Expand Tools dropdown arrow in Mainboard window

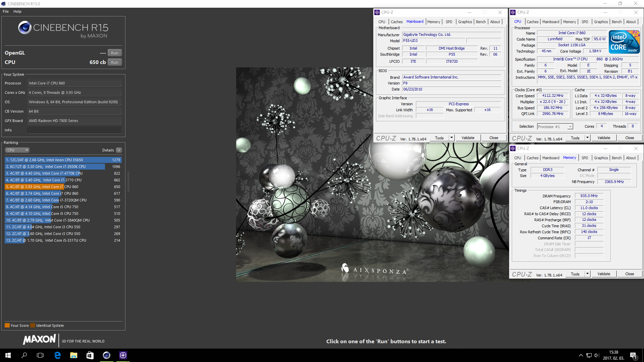click(451, 138)
